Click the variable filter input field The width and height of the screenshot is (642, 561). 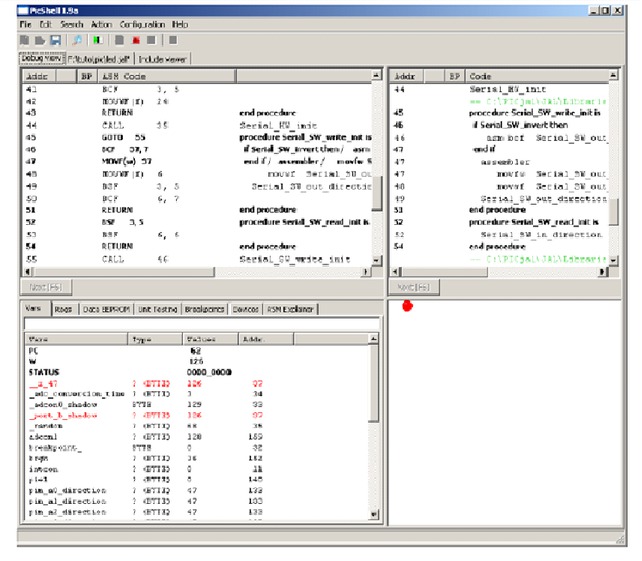tap(200, 323)
